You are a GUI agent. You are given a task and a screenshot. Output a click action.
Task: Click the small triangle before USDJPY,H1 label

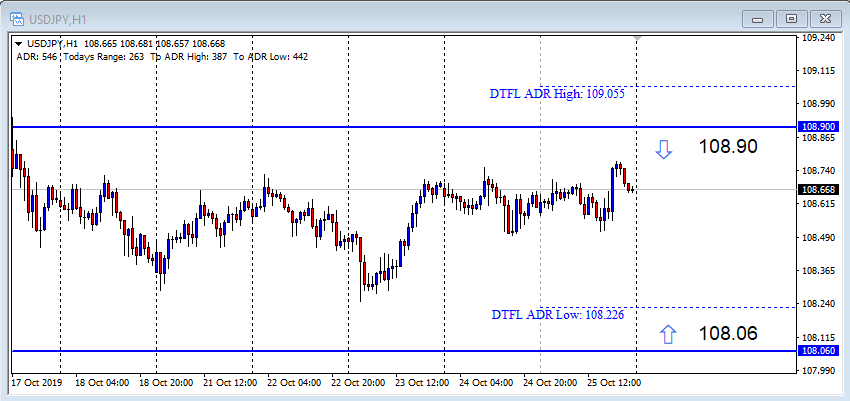(x=18, y=44)
